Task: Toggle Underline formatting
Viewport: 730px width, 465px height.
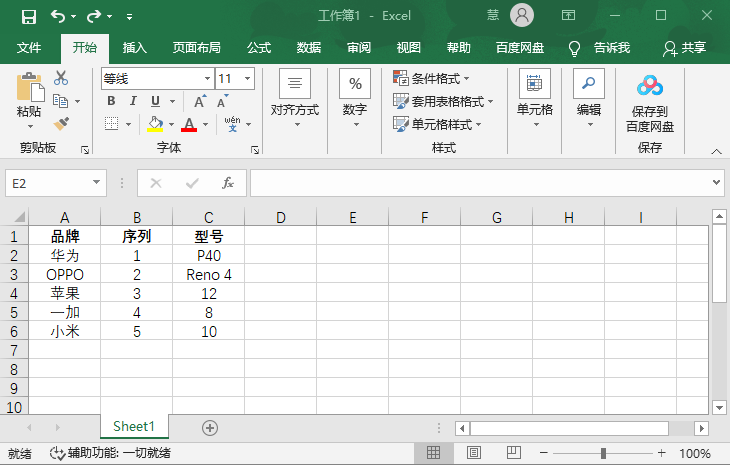Action: point(155,101)
